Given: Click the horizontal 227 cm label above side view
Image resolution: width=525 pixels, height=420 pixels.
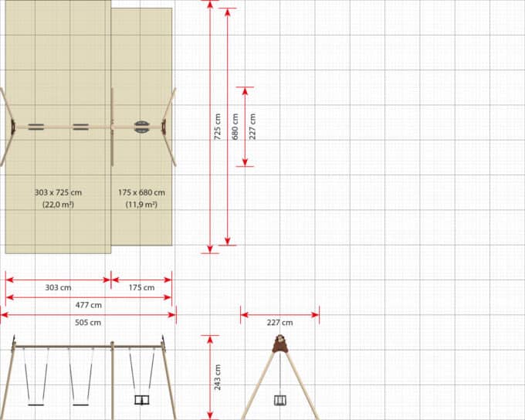Looking at the screenshot, I should click(x=279, y=323).
